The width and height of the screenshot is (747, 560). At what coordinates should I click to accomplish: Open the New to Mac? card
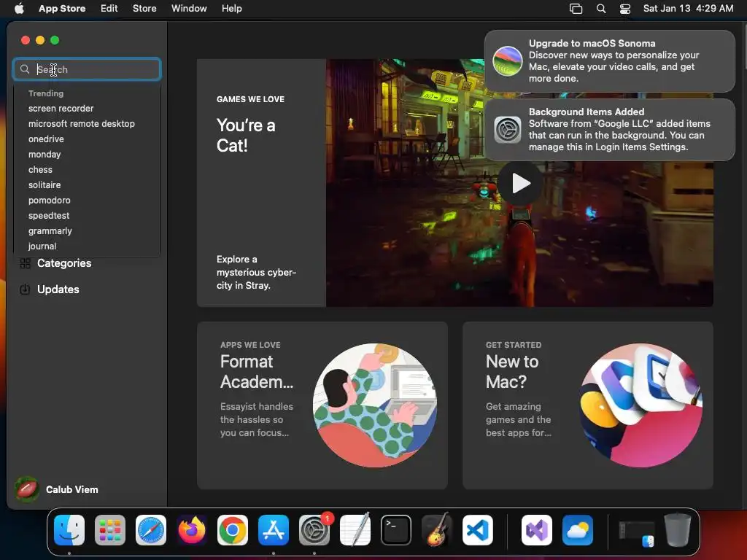[x=587, y=405]
